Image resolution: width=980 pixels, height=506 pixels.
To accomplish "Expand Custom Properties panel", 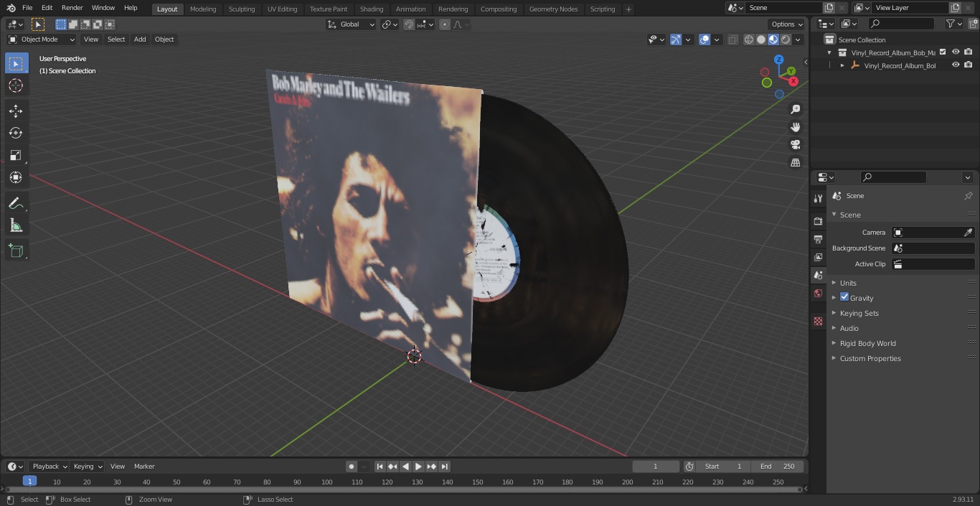I will point(870,358).
